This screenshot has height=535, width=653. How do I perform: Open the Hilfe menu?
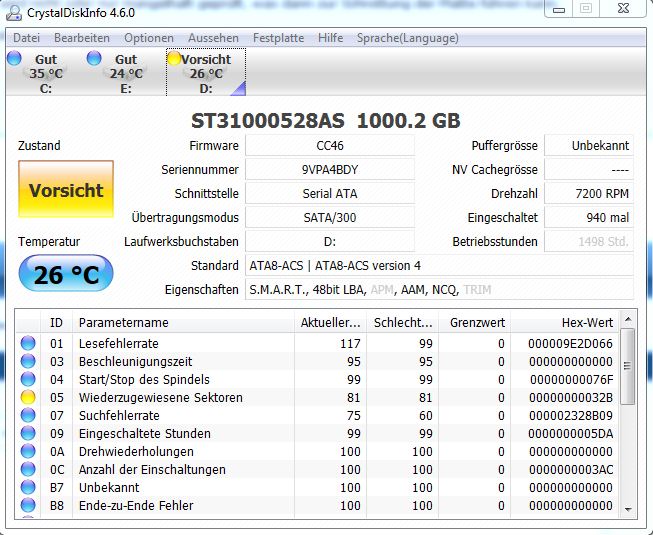tap(330, 38)
